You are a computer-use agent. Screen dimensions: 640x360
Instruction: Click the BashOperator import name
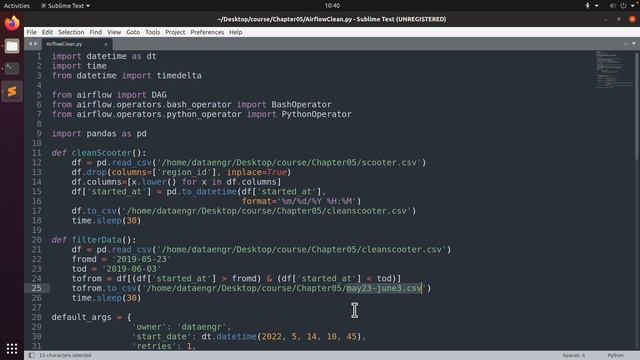click(301, 104)
